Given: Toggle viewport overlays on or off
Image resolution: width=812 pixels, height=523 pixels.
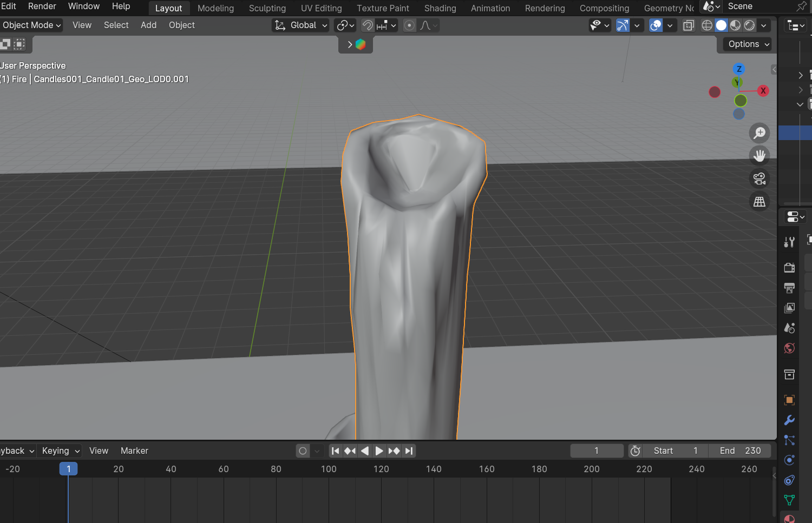Looking at the screenshot, I should (x=656, y=25).
